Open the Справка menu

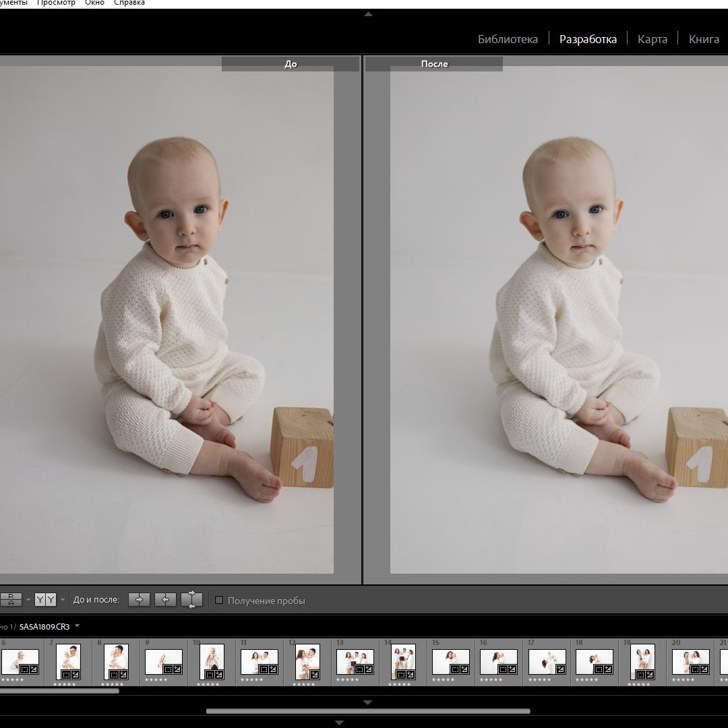tap(129, 3)
